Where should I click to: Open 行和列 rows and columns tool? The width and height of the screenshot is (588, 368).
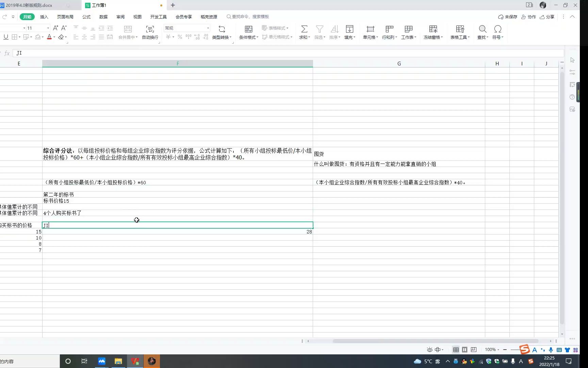tap(389, 32)
